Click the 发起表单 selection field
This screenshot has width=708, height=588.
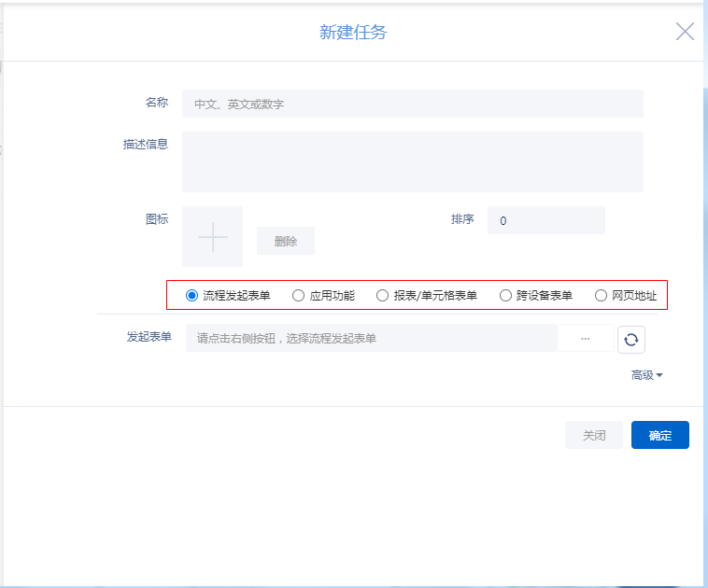coord(372,339)
